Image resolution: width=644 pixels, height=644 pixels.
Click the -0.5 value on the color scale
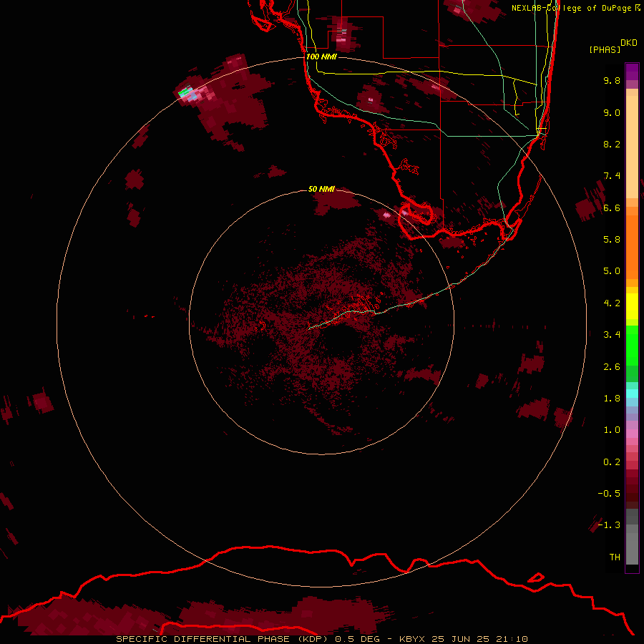tap(609, 494)
